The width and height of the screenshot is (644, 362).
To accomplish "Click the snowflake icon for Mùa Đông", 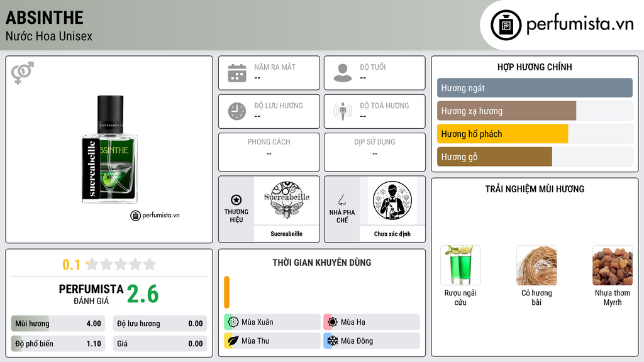I will [333, 341].
